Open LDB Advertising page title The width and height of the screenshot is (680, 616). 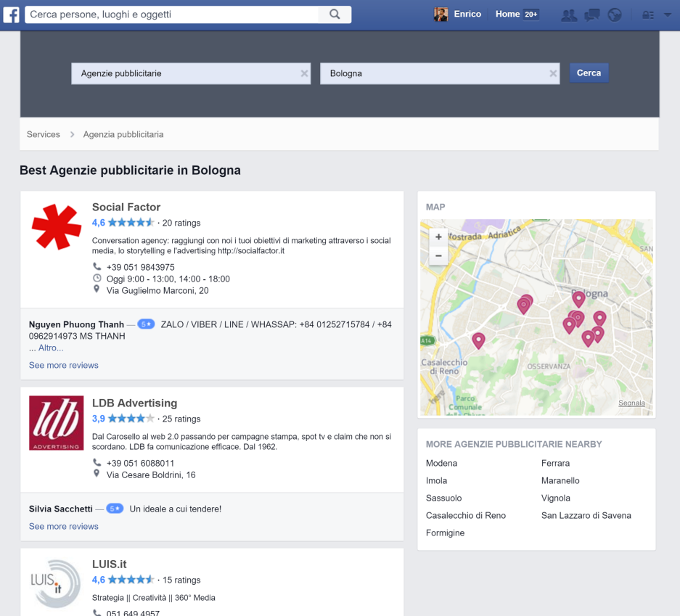coord(134,403)
